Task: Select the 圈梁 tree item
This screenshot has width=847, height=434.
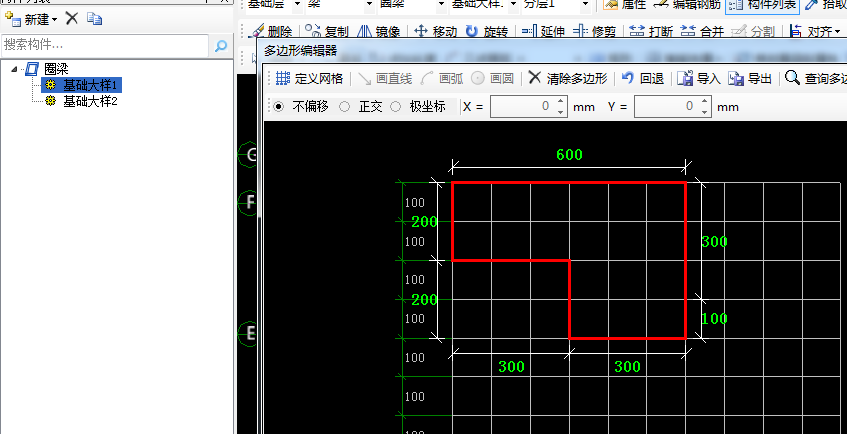Action: coord(56,69)
